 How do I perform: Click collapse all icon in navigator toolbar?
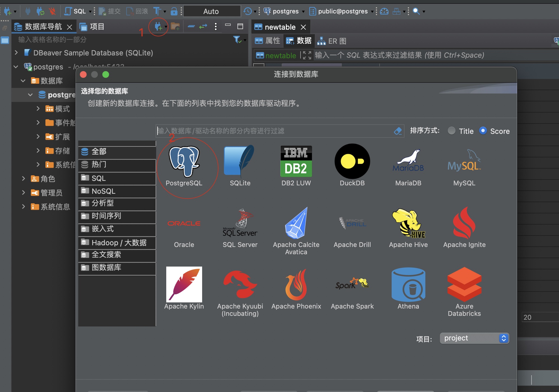click(x=191, y=27)
